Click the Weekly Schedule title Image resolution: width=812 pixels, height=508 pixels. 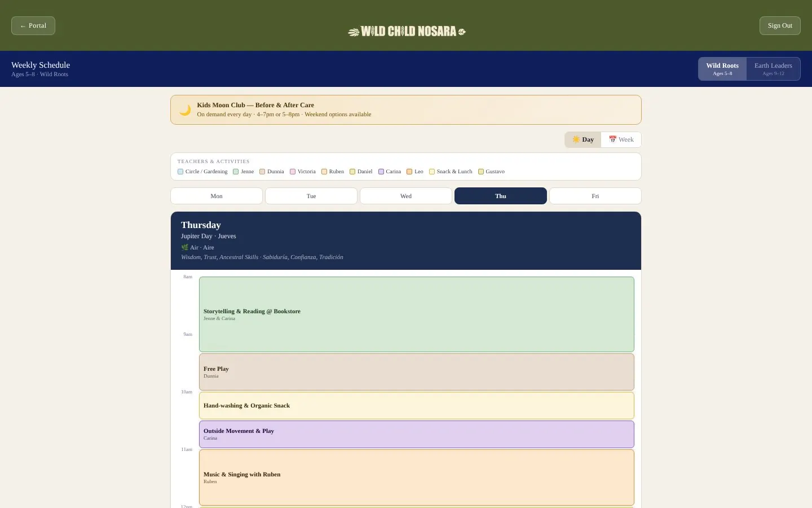coord(41,65)
